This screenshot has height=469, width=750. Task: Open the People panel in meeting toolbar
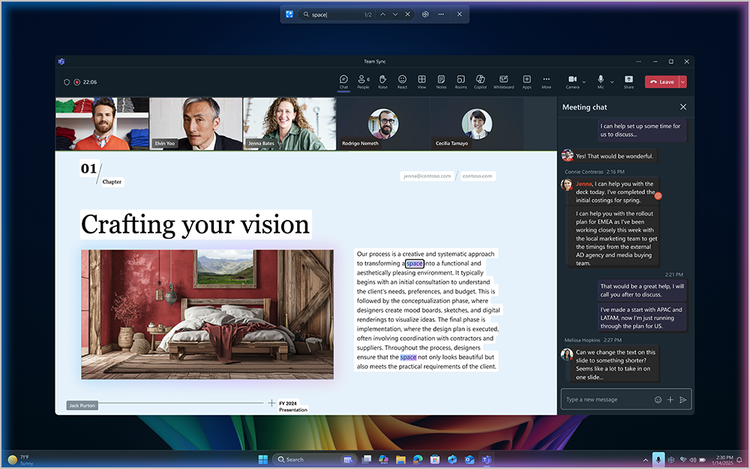(363, 81)
